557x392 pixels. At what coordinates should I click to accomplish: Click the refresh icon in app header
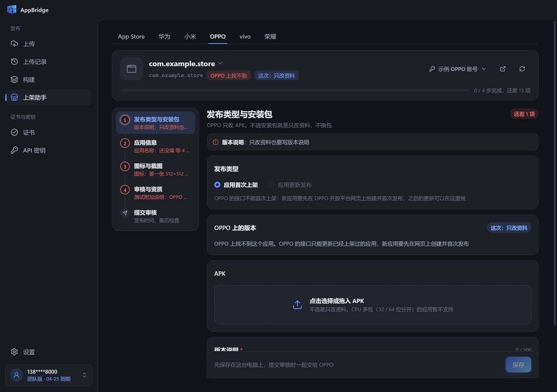click(x=522, y=69)
